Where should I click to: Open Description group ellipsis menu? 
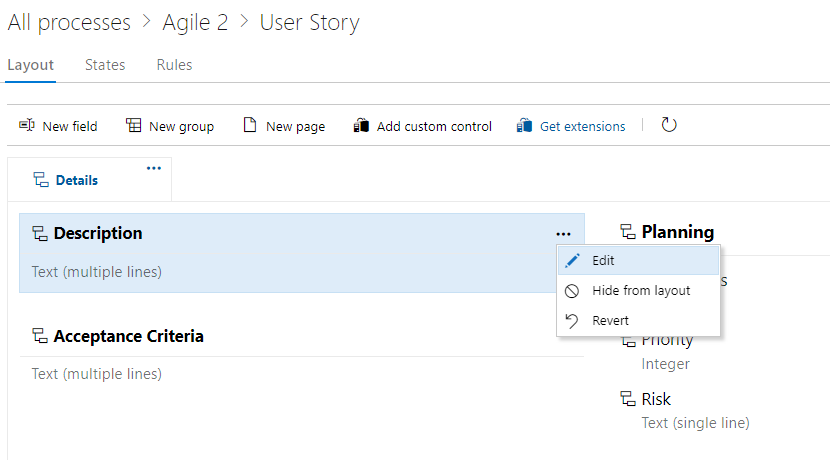[x=563, y=233]
